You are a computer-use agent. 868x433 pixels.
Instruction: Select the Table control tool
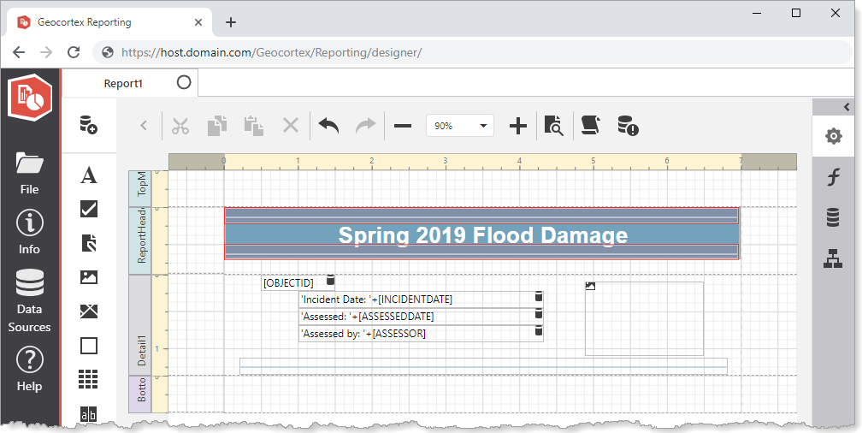click(x=88, y=379)
